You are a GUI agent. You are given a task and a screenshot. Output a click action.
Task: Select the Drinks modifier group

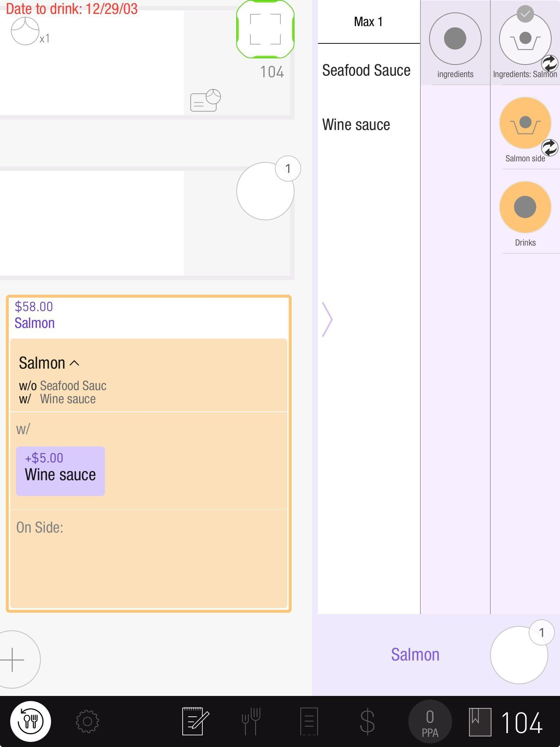(x=525, y=207)
